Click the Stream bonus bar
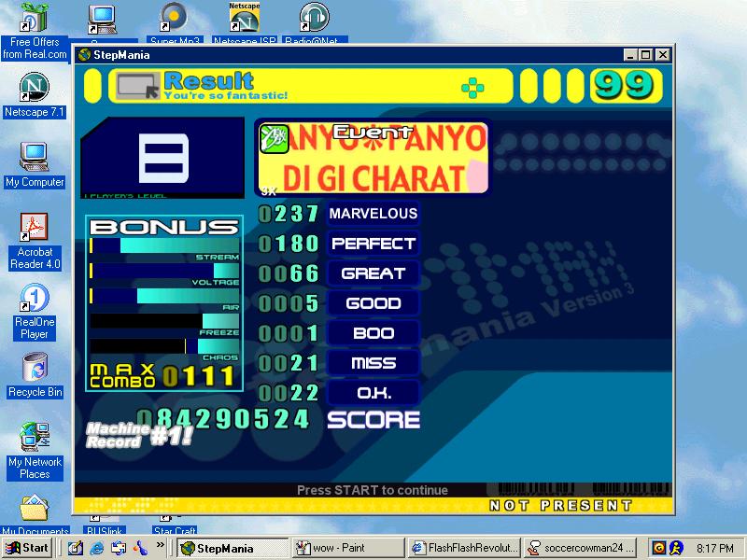This screenshot has width=747, height=560. pyautogui.click(x=164, y=245)
